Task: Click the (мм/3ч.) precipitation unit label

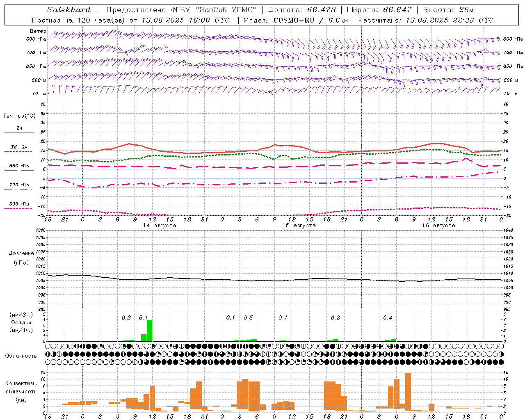Action: (21, 315)
